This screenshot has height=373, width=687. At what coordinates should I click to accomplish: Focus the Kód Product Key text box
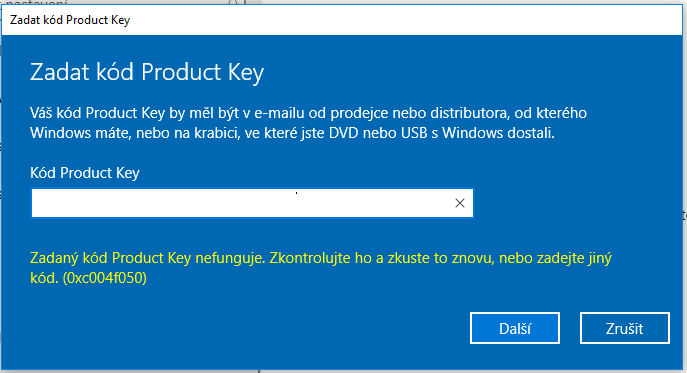(252, 203)
